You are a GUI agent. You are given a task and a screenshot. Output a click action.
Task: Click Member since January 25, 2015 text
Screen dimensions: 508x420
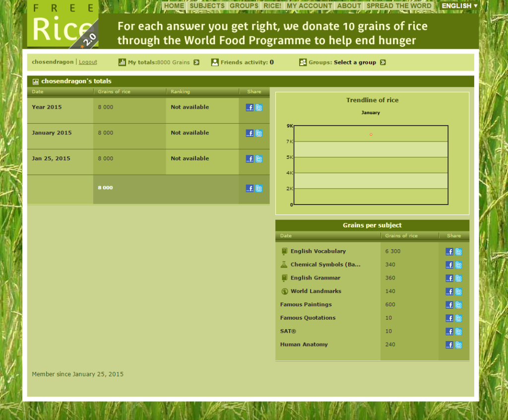[x=78, y=374]
